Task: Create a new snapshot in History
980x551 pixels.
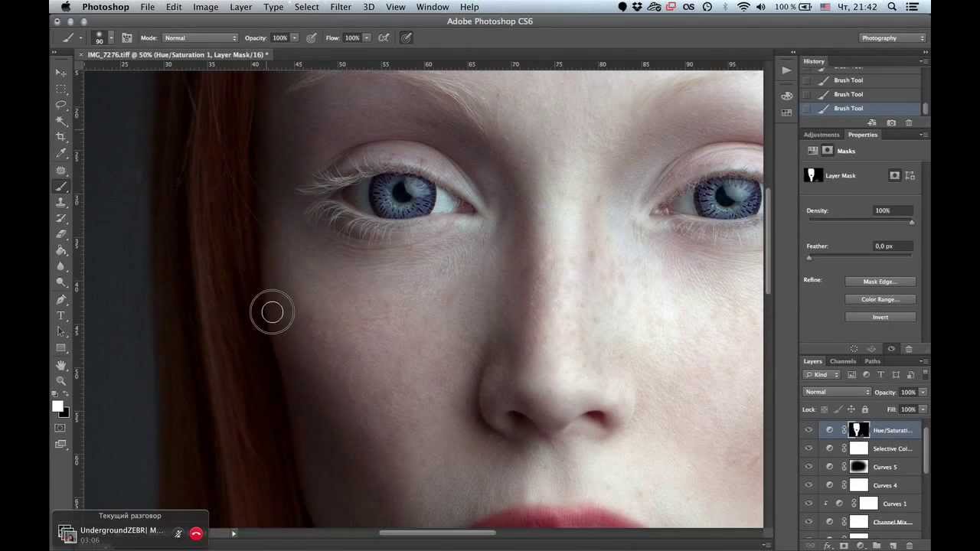Action: coord(891,122)
